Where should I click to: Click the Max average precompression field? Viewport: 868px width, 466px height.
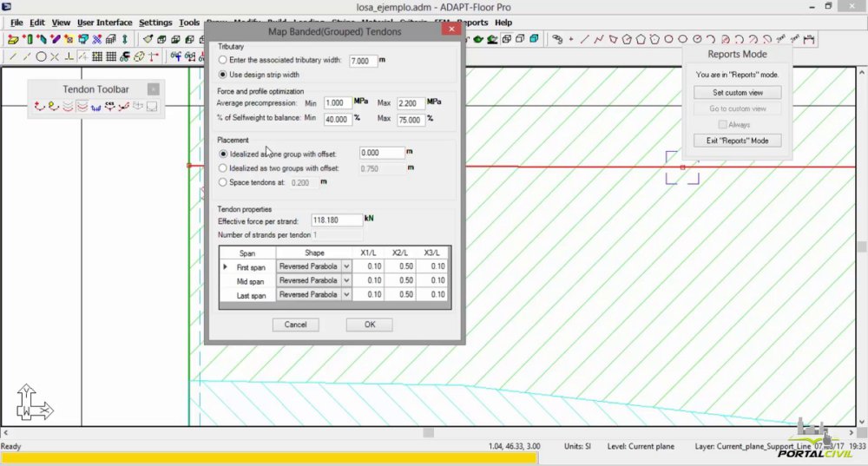click(411, 103)
